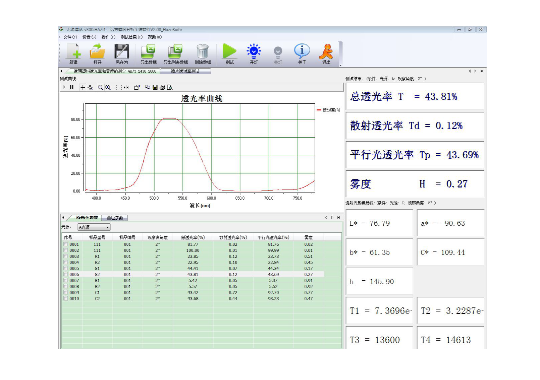
Task: Click the crosshair plus icon in chart toolbar
Action: [83, 88]
